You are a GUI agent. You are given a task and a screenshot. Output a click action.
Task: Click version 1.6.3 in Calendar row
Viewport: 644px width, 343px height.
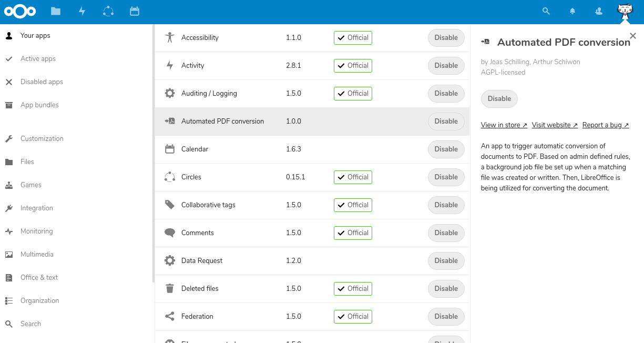(x=293, y=149)
